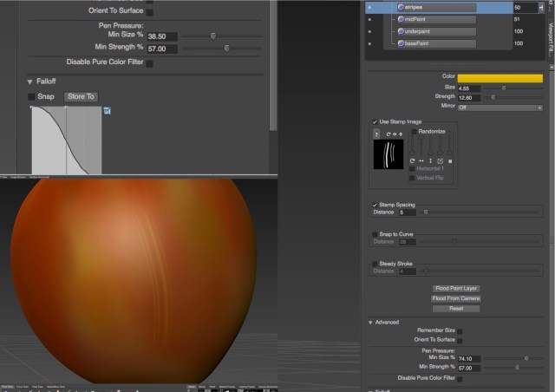Viewport: 555px width, 392px height.
Task: Toggle visibility dot of midPaint layer
Action: point(370,19)
